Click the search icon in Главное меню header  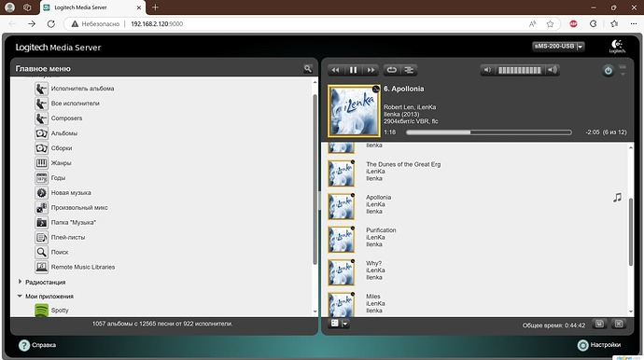coord(308,69)
